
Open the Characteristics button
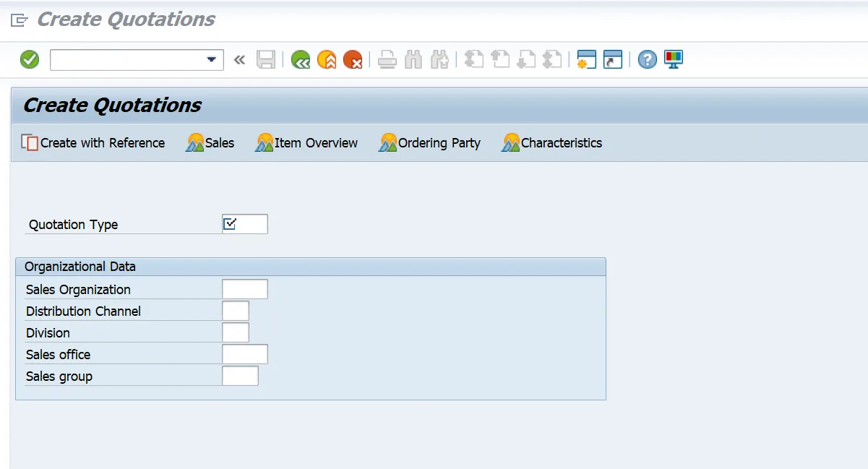tap(552, 143)
